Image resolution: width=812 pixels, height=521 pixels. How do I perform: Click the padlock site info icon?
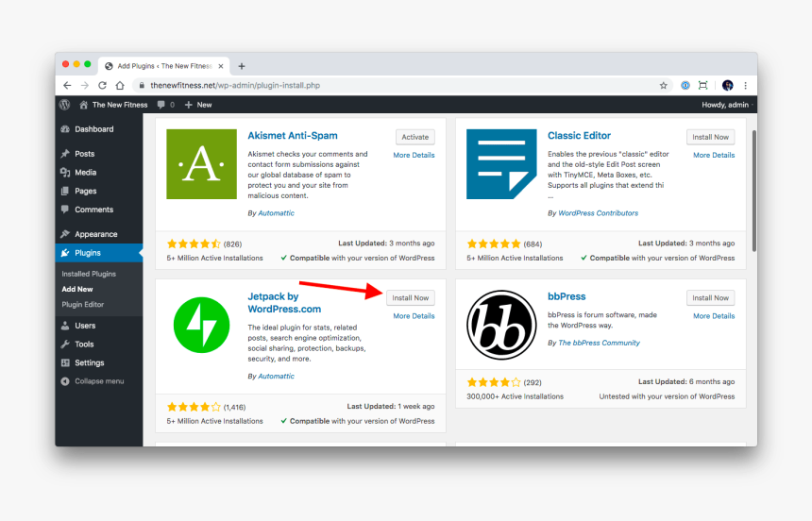(142, 86)
